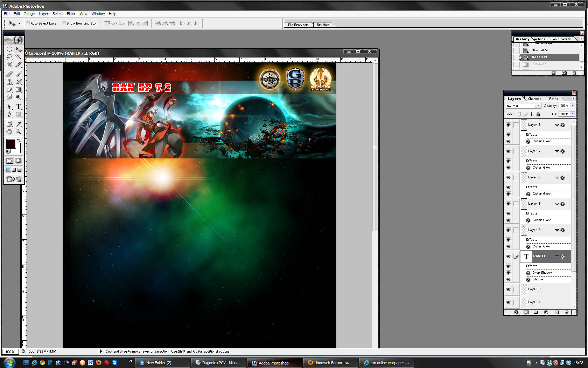Collapse Layer 7 effects list
This screenshot has height=368, width=588.
coord(557,151)
